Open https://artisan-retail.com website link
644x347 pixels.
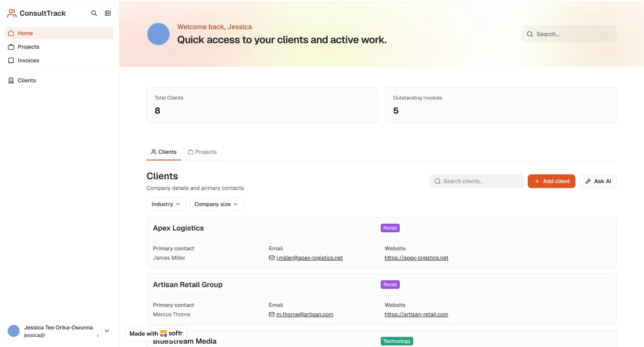[416, 314]
